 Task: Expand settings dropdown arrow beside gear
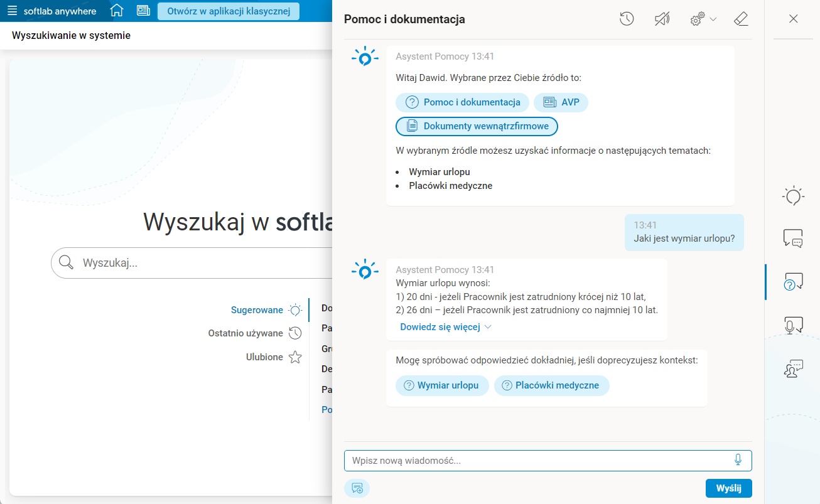point(713,19)
